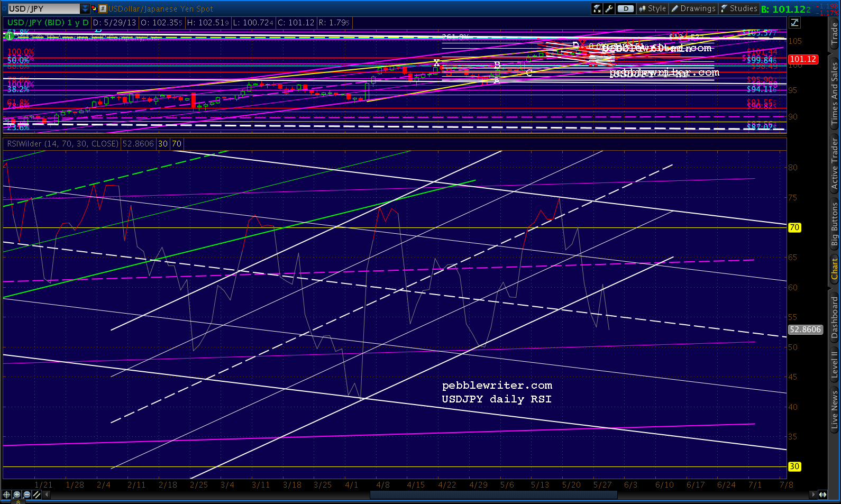The height and width of the screenshot is (504, 841).
Task: Click the D daily timeframe button
Action: pyautogui.click(x=626, y=8)
